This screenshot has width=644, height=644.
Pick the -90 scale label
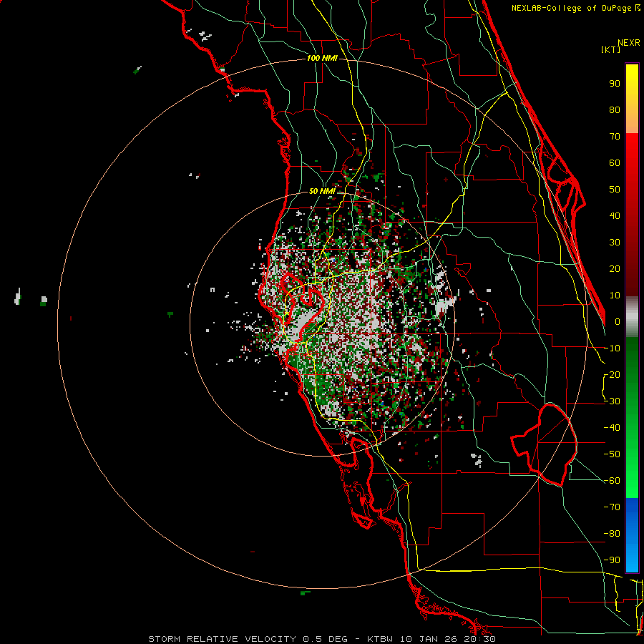[x=612, y=560]
